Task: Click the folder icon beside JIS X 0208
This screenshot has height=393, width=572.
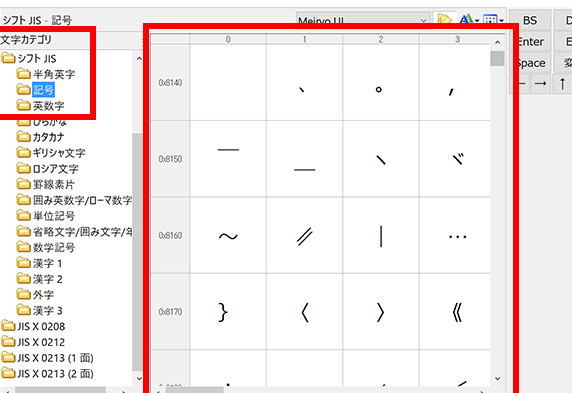Action: [x=8, y=326]
